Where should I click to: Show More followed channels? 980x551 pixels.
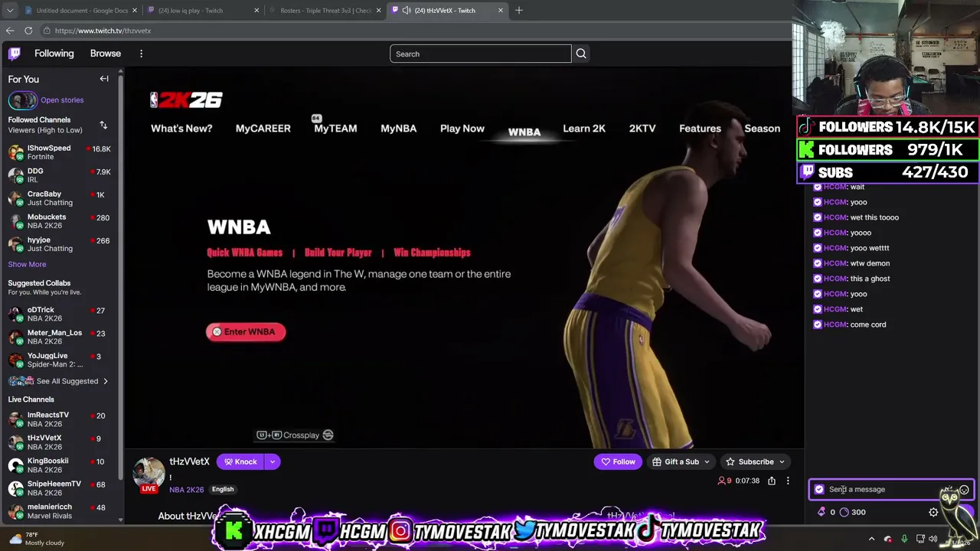click(27, 264)
